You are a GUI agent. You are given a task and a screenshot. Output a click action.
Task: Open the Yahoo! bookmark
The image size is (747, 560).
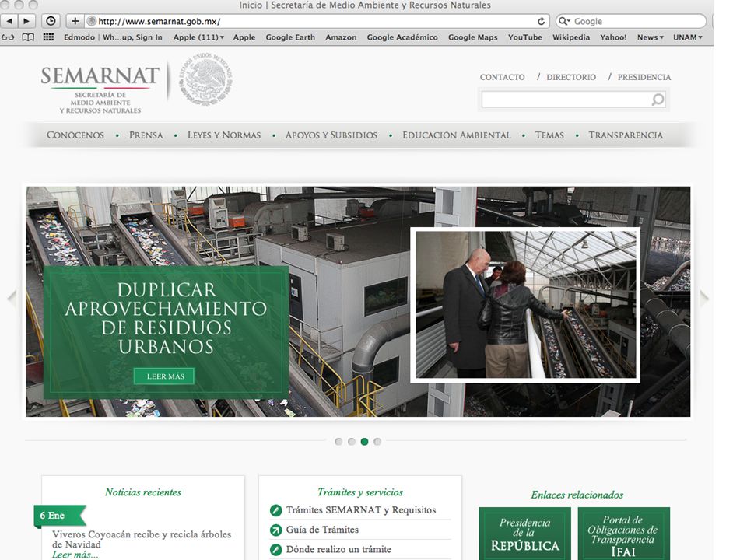tap(613, 37)
